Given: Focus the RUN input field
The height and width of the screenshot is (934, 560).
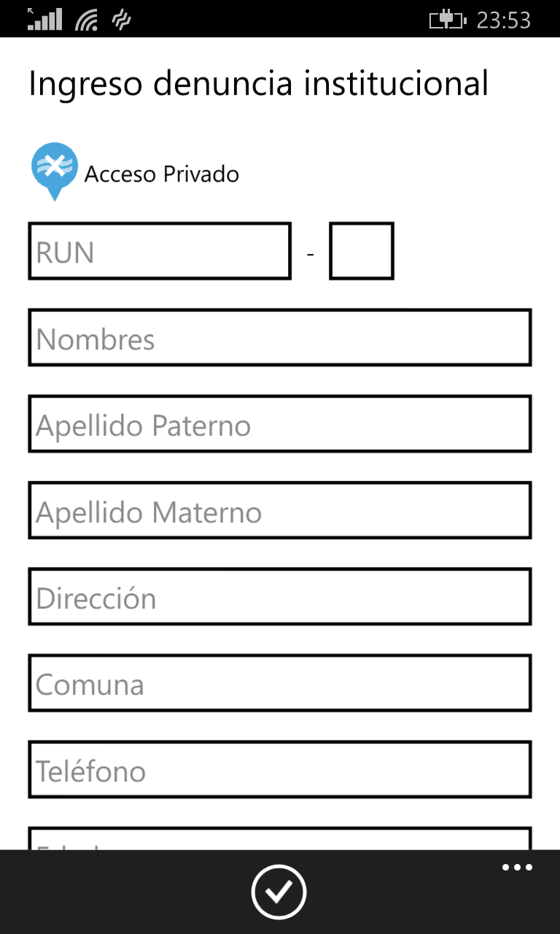Looking at the screenshot, I should click(160, 252).
